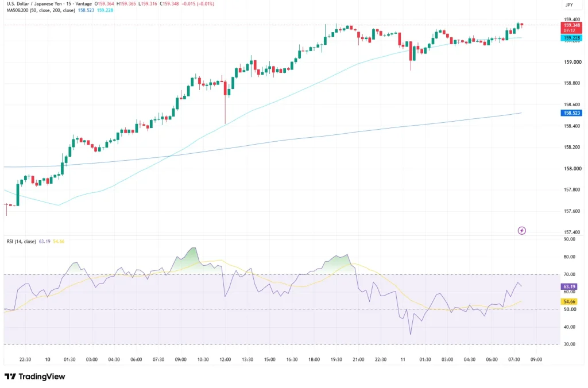Click the open value O159.364 in header
This screenshot has width=588, height=388.
click(x=105, y=4)
